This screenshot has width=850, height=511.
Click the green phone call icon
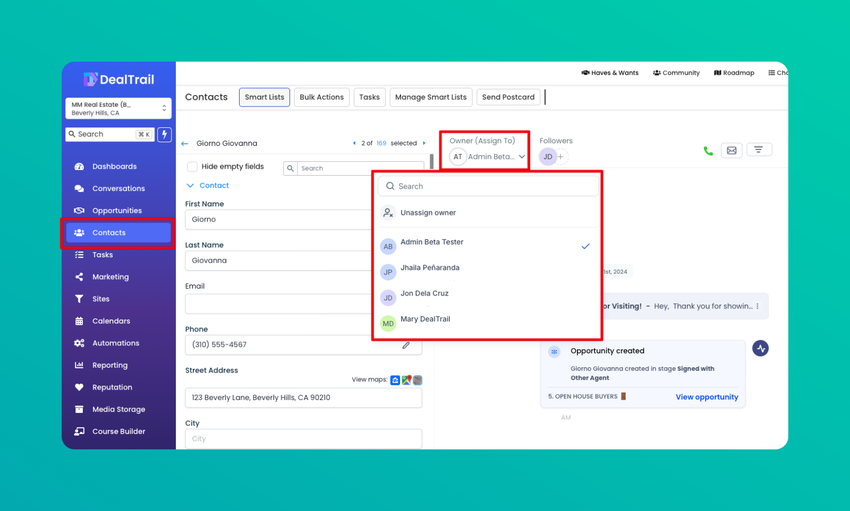pyautogui.click(x=708, y=151)
